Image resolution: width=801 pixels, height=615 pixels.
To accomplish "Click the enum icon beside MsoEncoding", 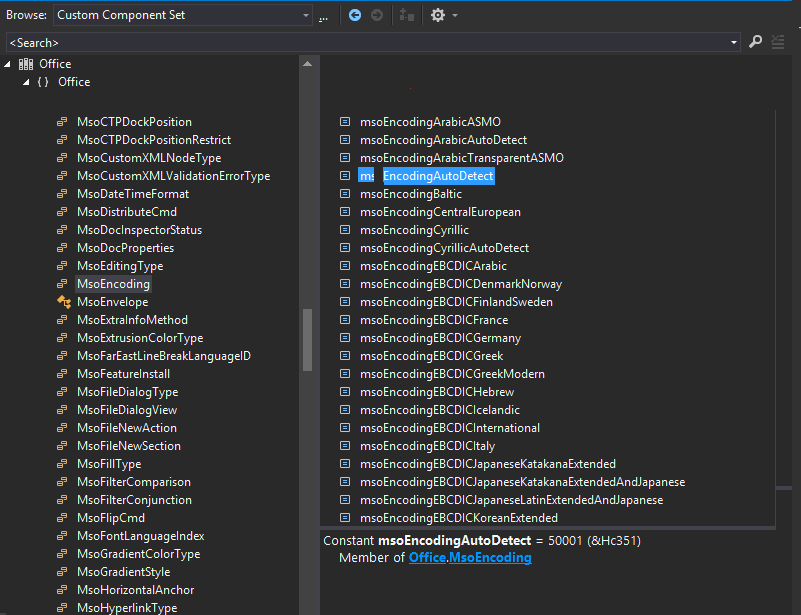I will [x=62, y=284].
